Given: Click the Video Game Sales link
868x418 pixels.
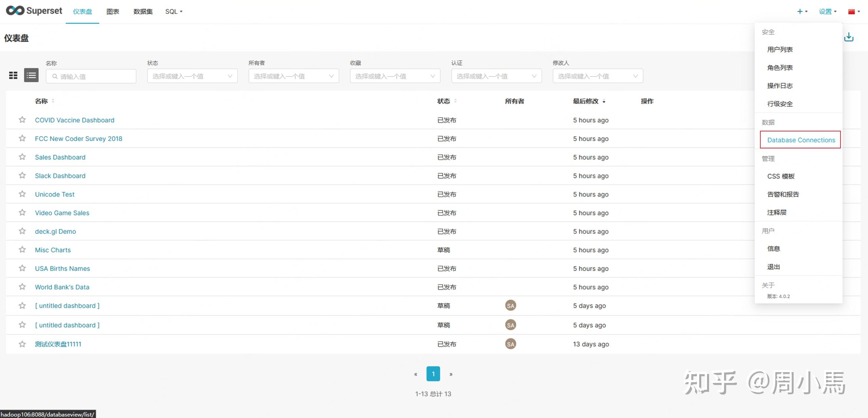Looking at the screenshot, I should pyautogui.click(x=62, y=213).
